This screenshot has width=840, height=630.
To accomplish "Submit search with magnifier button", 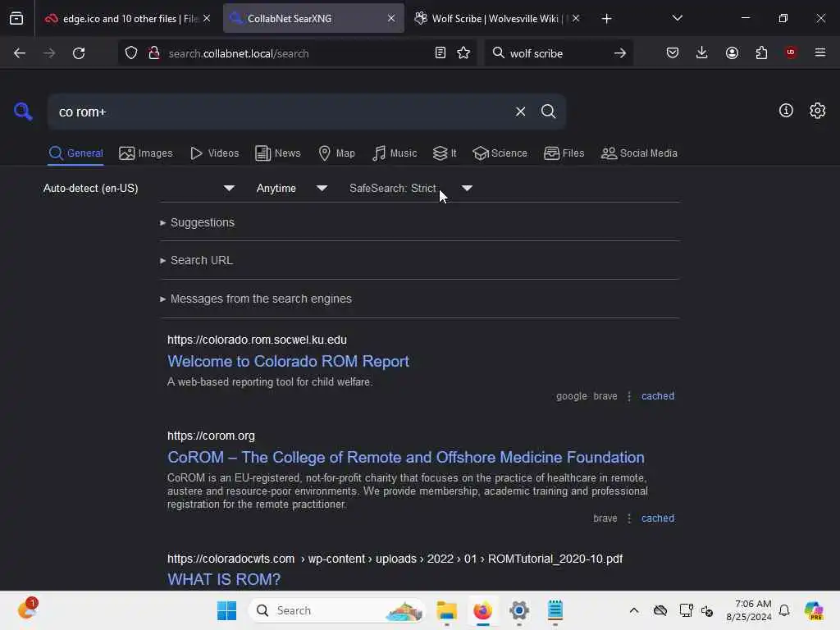I will tap(548, 112).
